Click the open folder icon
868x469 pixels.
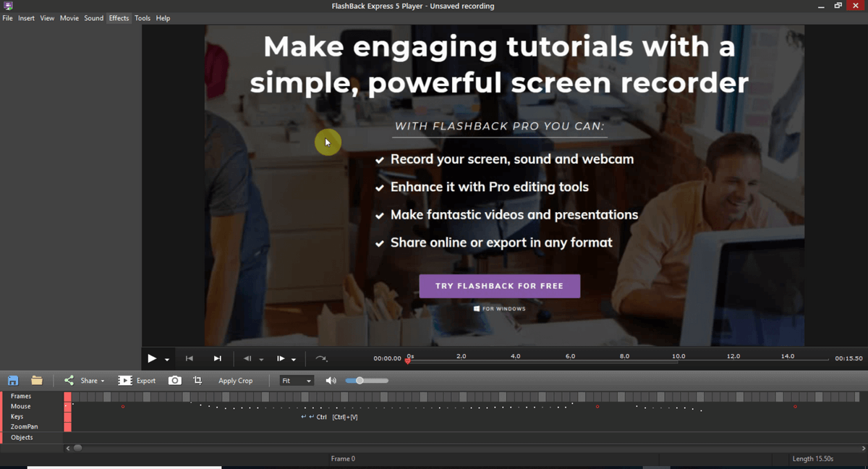click(37, 381)
